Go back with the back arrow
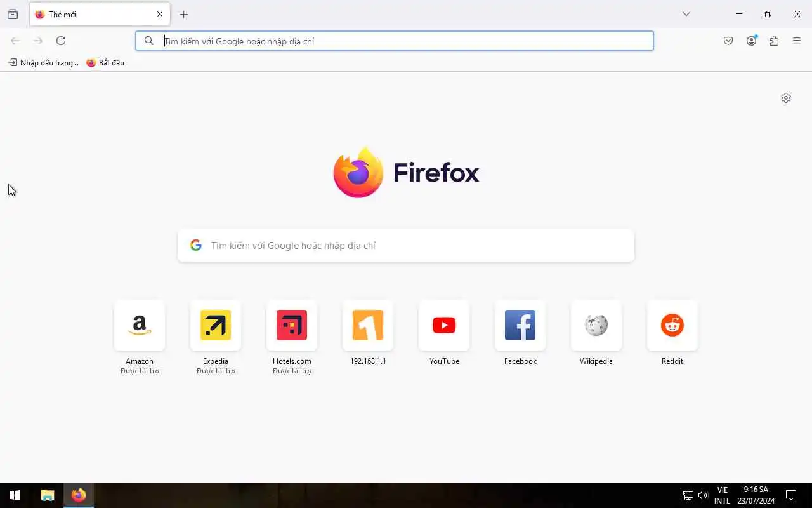Screen dimensions: 812x508 coord(15,41)
